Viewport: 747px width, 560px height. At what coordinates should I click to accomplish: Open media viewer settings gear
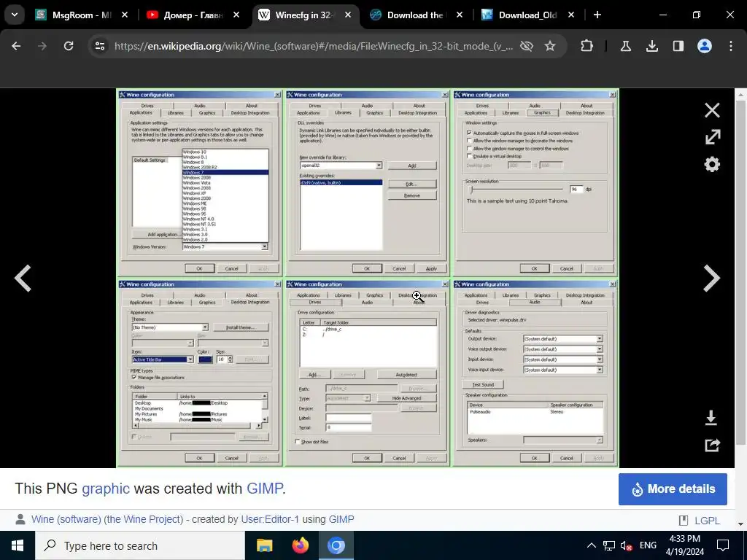point(712,165)
